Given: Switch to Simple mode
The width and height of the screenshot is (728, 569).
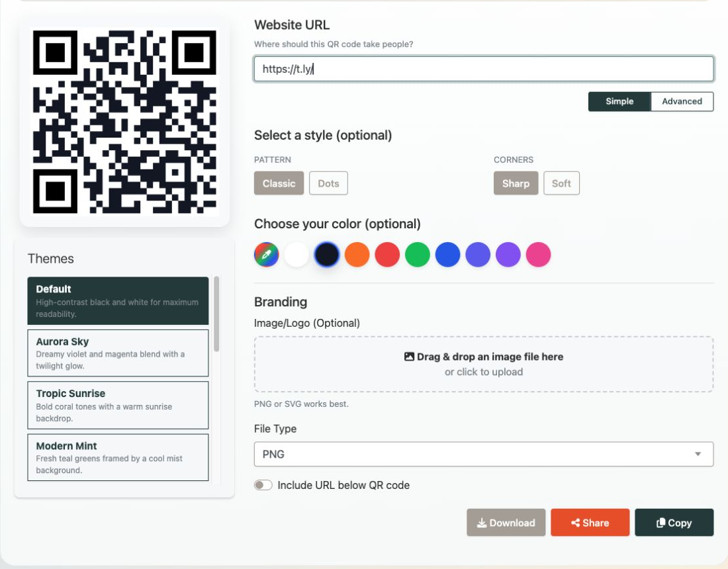Looking at the screenshot, I should click(619, 101).
